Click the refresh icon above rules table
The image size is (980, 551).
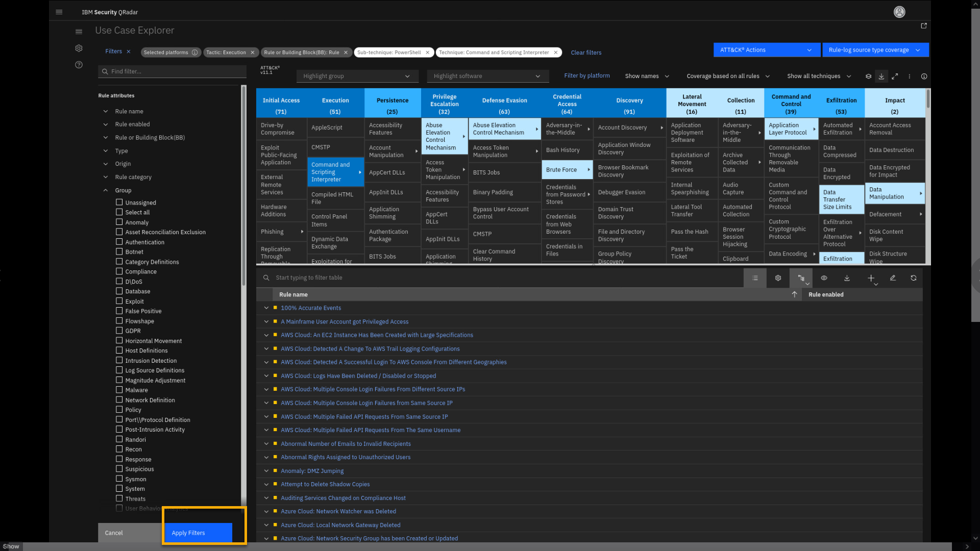913,278
